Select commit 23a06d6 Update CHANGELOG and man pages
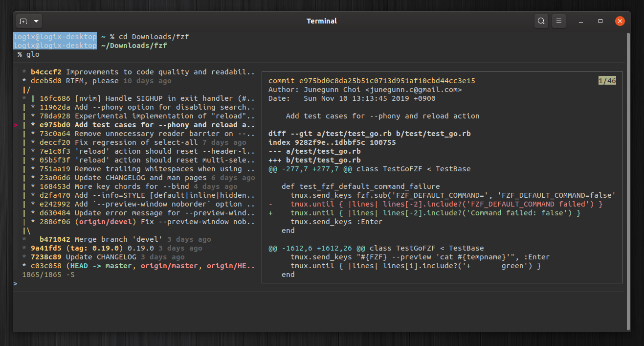Screen dimensions: 644x346 tap(138, 178)
